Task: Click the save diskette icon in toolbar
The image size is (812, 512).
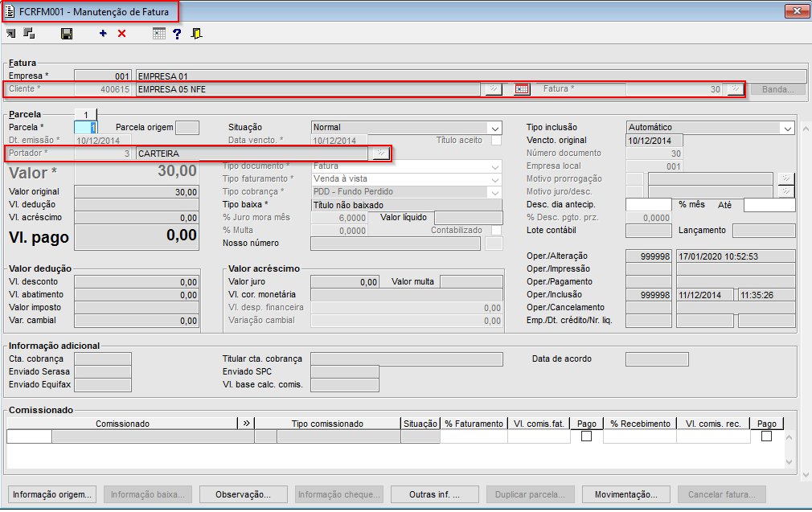Action: coord(67,34)
